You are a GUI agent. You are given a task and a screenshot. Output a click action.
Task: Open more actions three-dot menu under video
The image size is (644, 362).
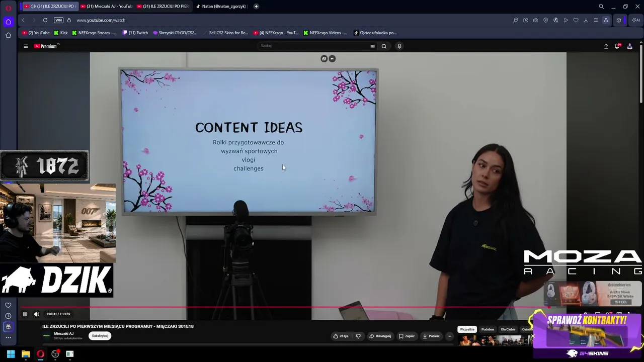point(449,336)
